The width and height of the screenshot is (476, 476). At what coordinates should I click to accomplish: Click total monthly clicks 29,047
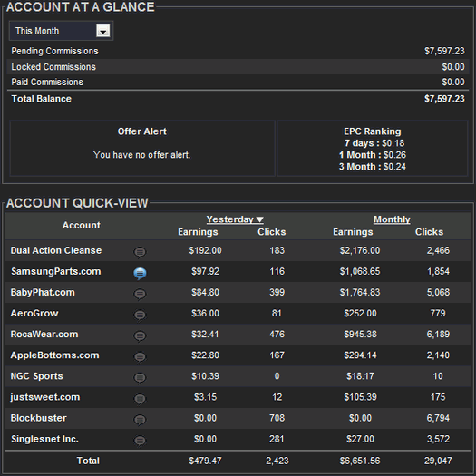click(x=438, y=461)
